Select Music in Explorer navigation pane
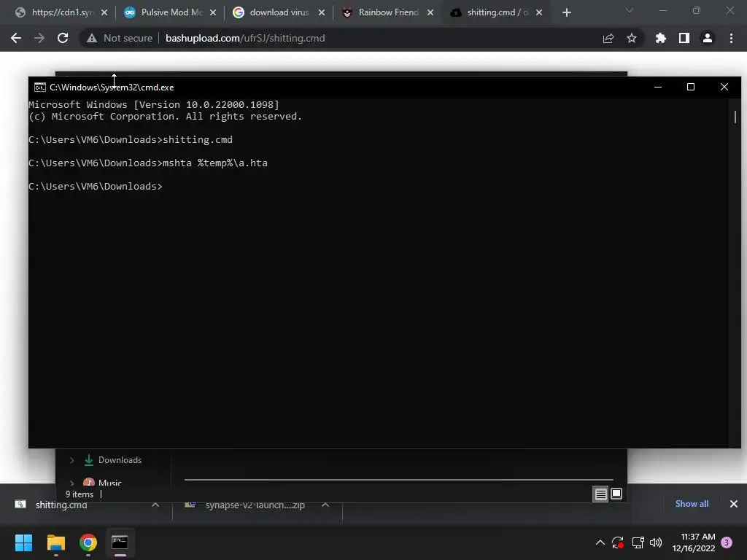The height and width of the screenshot is (560, 747). pos(110,482)
